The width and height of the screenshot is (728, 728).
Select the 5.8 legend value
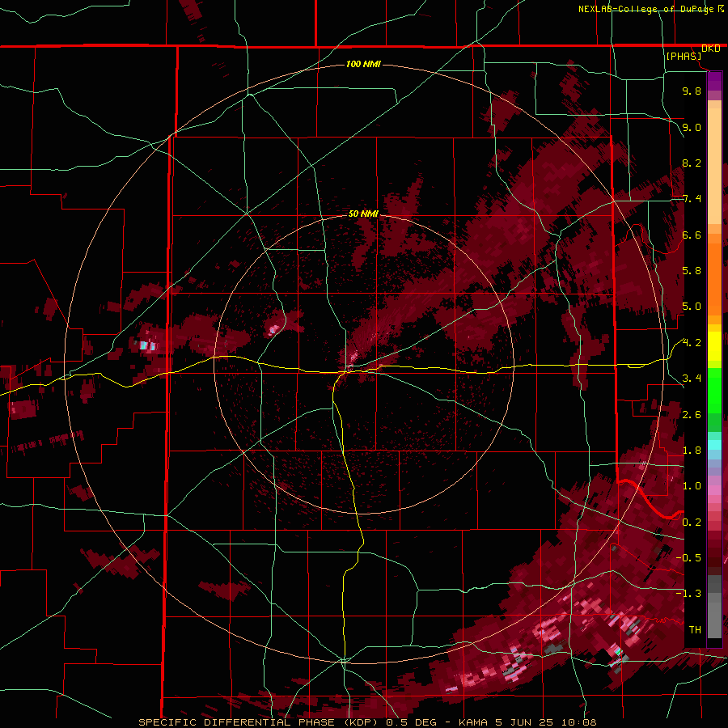coord(692,270)
